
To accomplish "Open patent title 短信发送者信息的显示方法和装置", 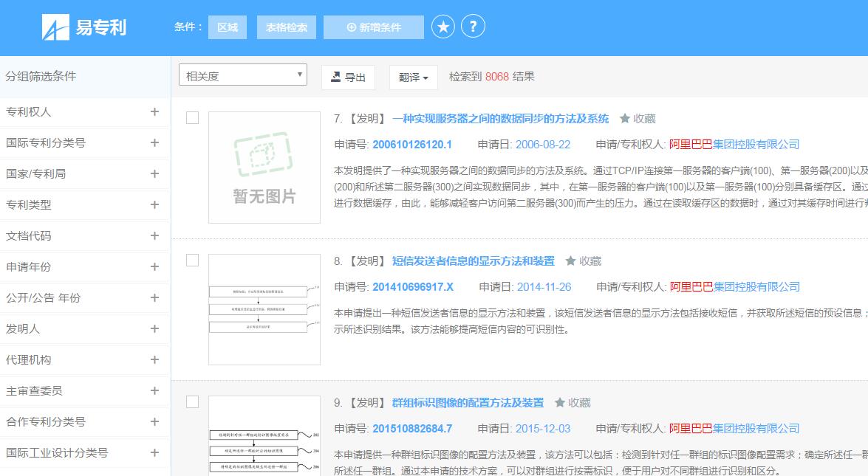I will (x=474, y=261).
